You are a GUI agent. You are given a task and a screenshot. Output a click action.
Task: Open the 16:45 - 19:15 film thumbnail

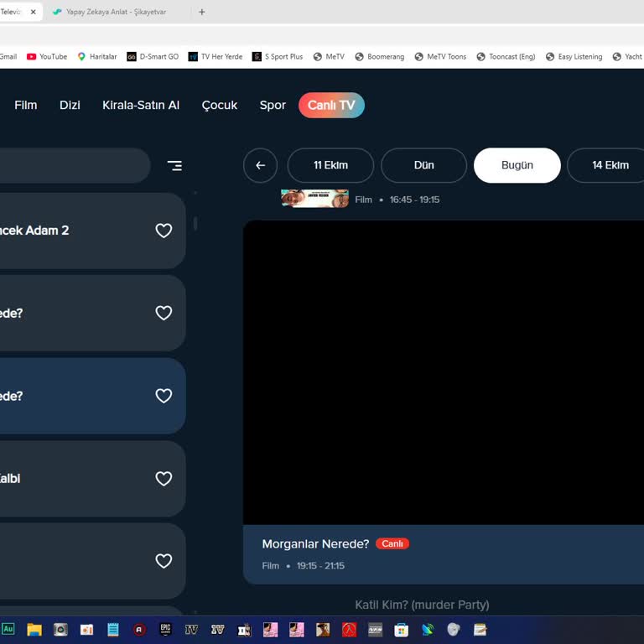point(314,199)
